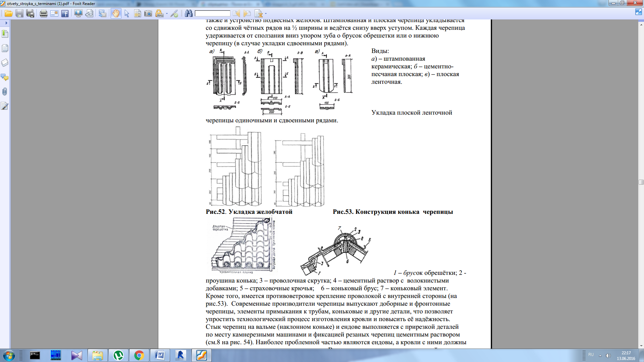
Task: Open the Layers panel in the sidebar
Action: pos(5,63)
